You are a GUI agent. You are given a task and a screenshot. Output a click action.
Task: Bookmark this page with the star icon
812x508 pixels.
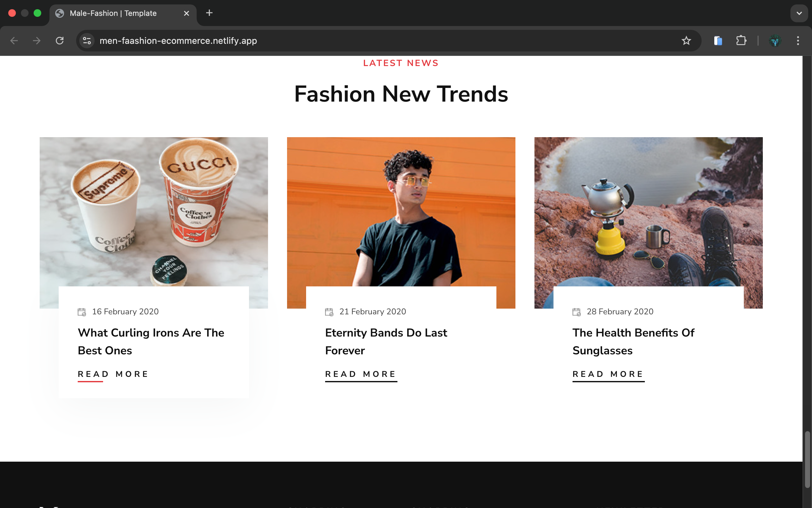tap(686, 41)
